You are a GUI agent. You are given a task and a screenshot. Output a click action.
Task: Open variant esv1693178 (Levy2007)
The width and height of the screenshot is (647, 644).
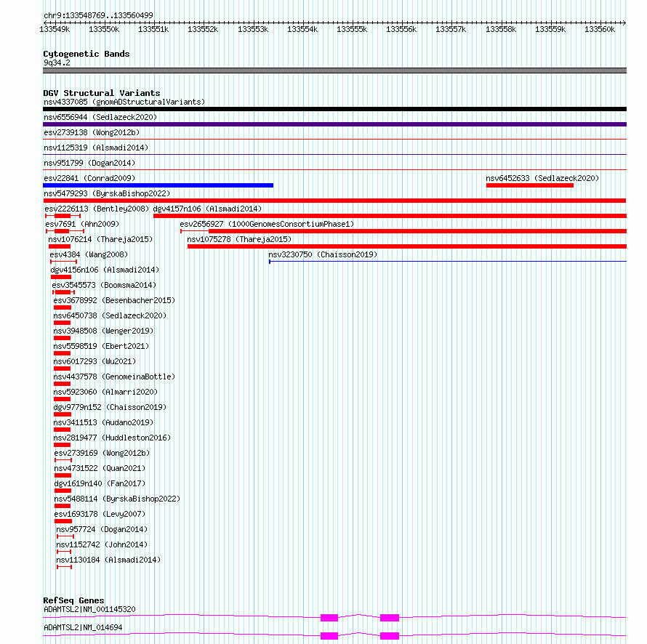pos(100,514)
